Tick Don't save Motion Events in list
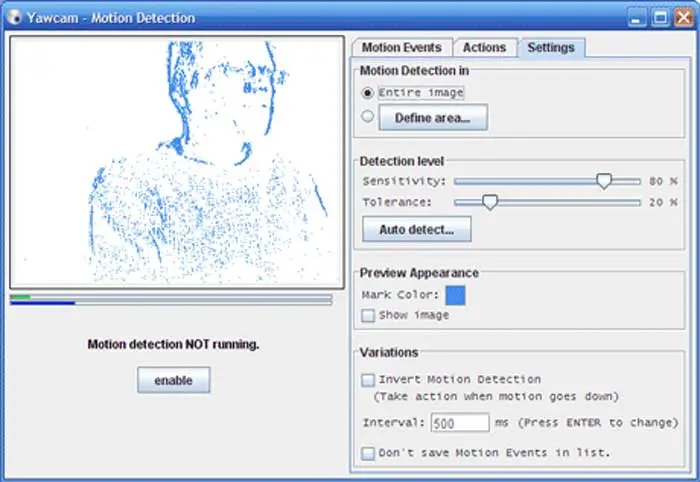The image size is (700, 482). [368, 453]
